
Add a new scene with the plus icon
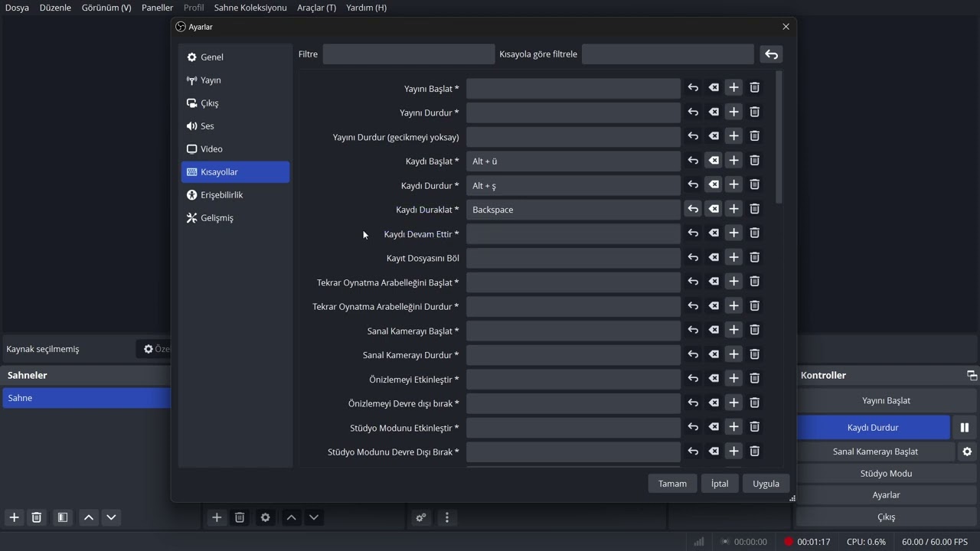14,517
